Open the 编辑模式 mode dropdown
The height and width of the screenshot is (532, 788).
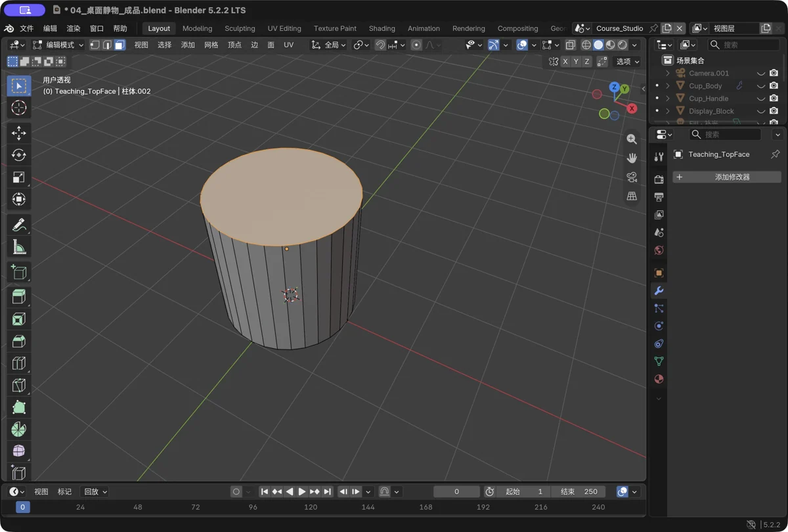point(58,45)
